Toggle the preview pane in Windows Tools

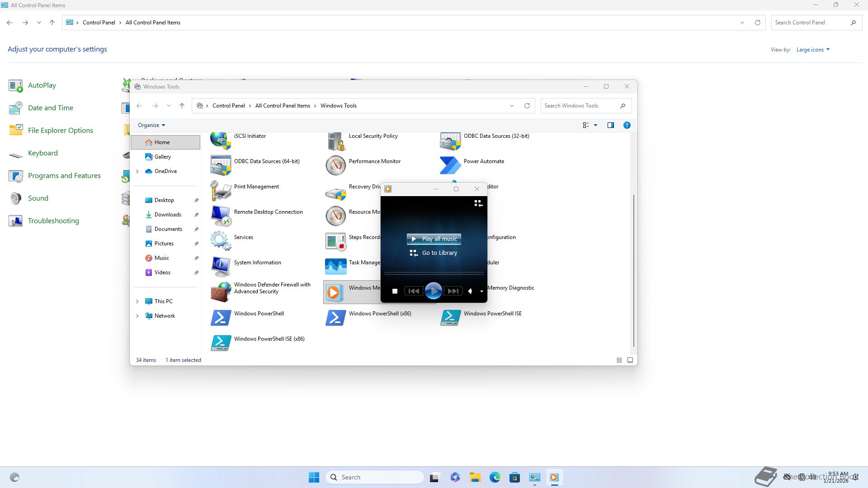(610, 125)
